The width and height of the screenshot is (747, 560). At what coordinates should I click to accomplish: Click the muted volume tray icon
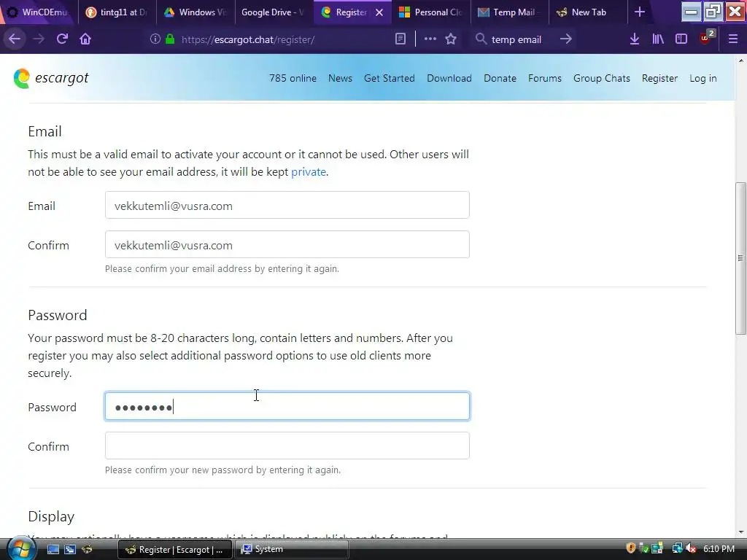point(690,548)
